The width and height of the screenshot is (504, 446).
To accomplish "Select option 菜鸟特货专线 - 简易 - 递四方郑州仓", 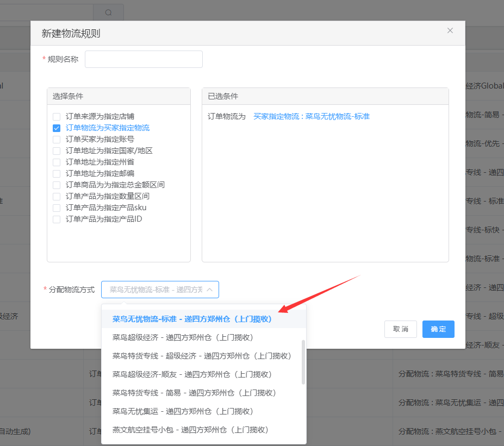I will (x=203, y=393).
